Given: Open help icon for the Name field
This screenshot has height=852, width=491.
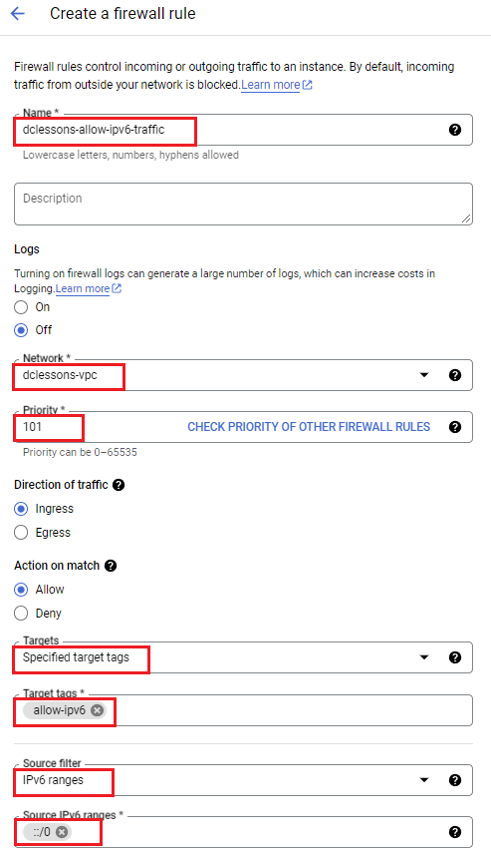Looking at the screenshot, I should pos(455,130).
